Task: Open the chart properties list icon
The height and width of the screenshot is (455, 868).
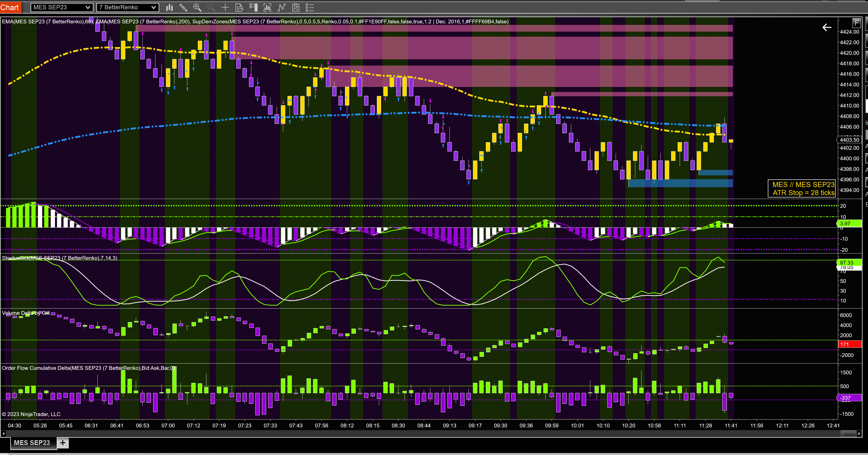Action: point(310,7)
